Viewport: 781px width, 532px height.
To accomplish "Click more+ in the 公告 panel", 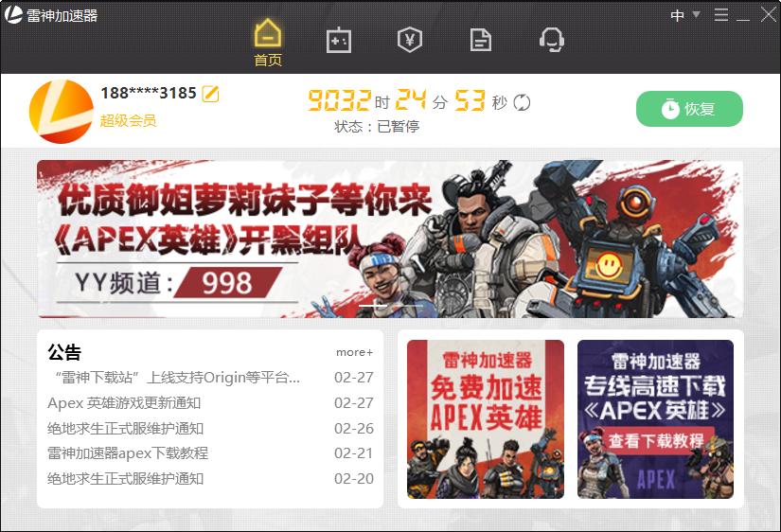I will coord(354,352).
